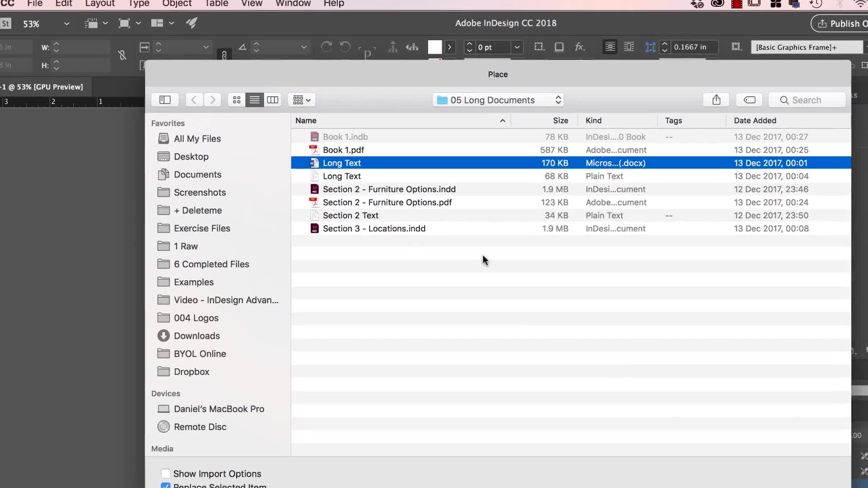Screen dimensions: 868x488
Task: Toggle the Place dialog sidebar button
Action: point(165,100)
